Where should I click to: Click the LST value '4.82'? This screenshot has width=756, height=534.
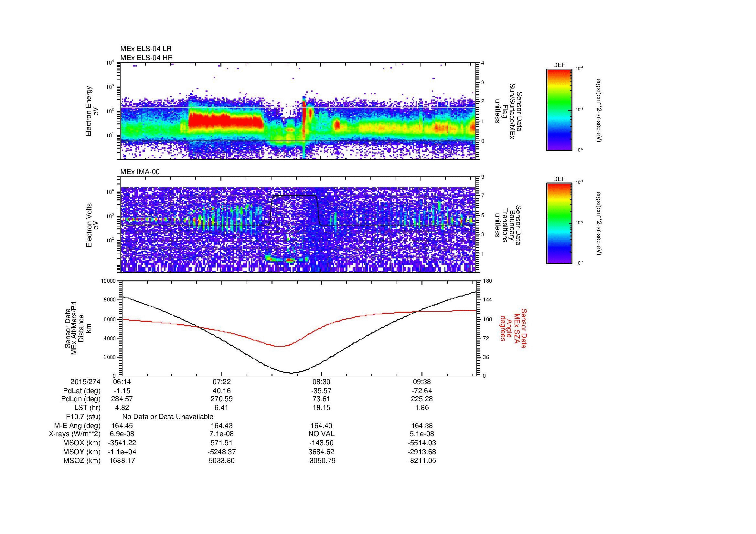pyautogui.click(x=122, y=408)
